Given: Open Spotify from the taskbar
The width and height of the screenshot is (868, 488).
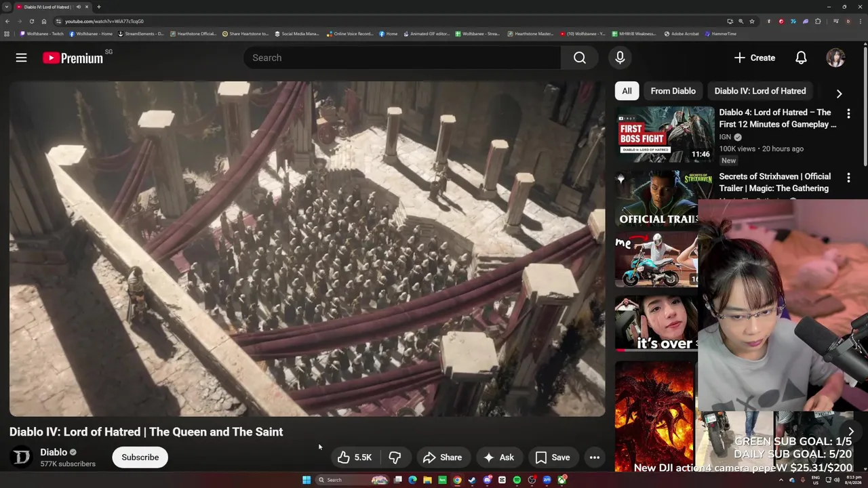Looking at the screenshot, I should pos(517,480).
